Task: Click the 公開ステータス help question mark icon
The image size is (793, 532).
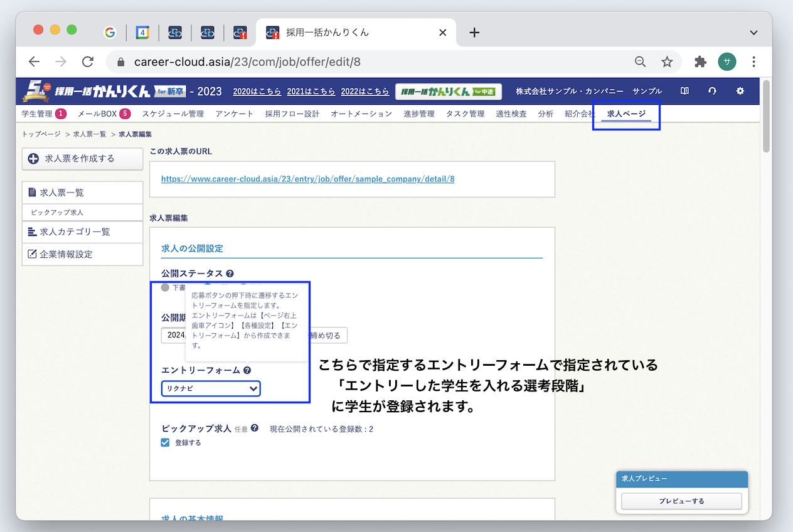Action: click(x=229, y=273)
